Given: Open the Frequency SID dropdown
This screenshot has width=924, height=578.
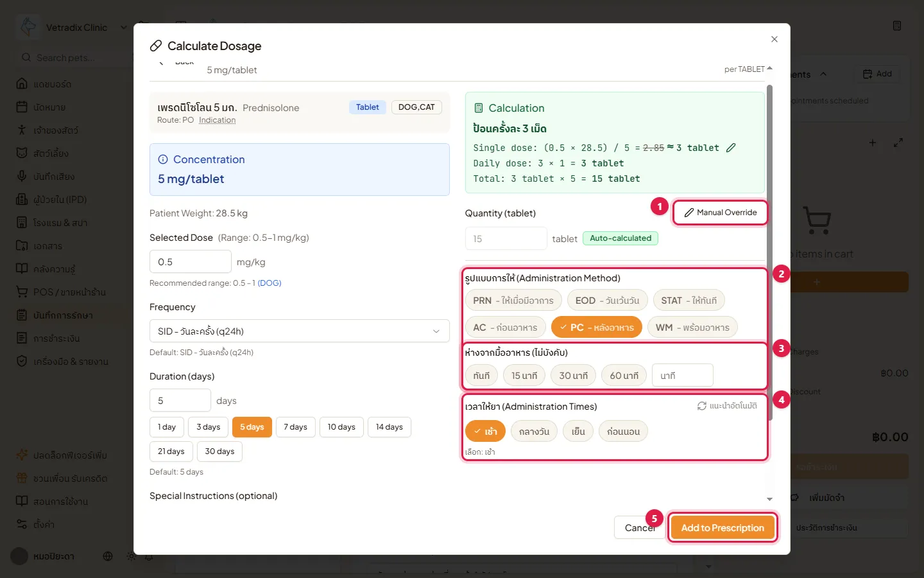Looking at the screenshot, I should (299, 331).
